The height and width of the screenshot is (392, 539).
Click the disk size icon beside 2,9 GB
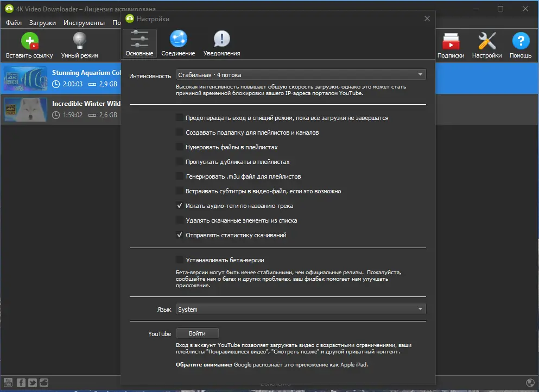pos(92,84)
